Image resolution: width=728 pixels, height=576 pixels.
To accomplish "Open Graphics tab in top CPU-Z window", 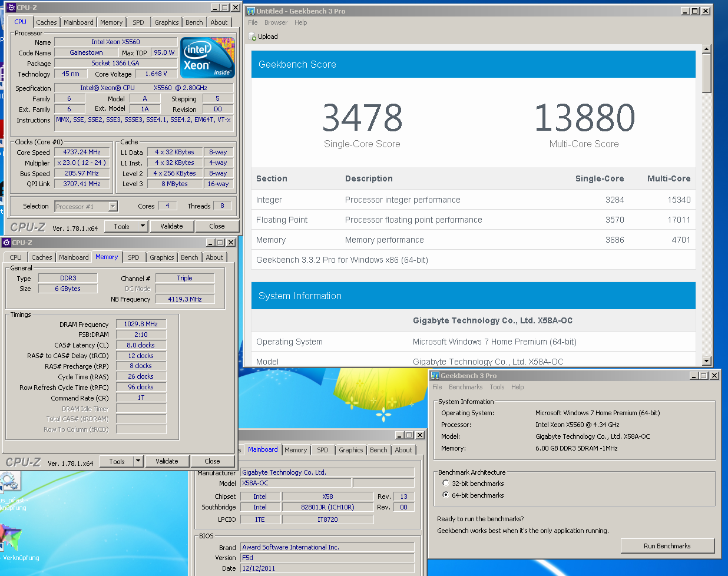I will pyautogui.click(x=167, y=22).
